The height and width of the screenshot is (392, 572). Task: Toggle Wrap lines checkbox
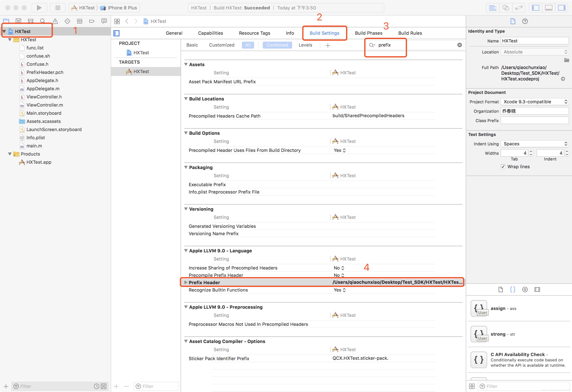[x=503, y=167]
